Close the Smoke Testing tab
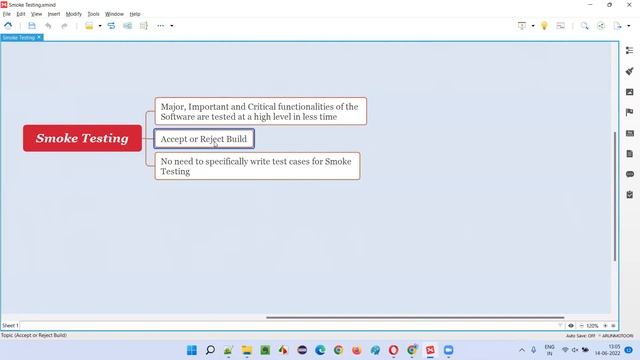Viewport: 640px width, 360px height. click(39, 38)
